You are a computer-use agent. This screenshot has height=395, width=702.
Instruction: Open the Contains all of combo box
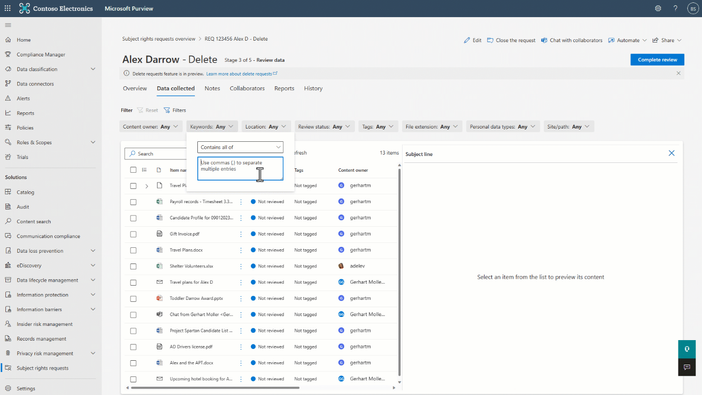pos(240,147)
